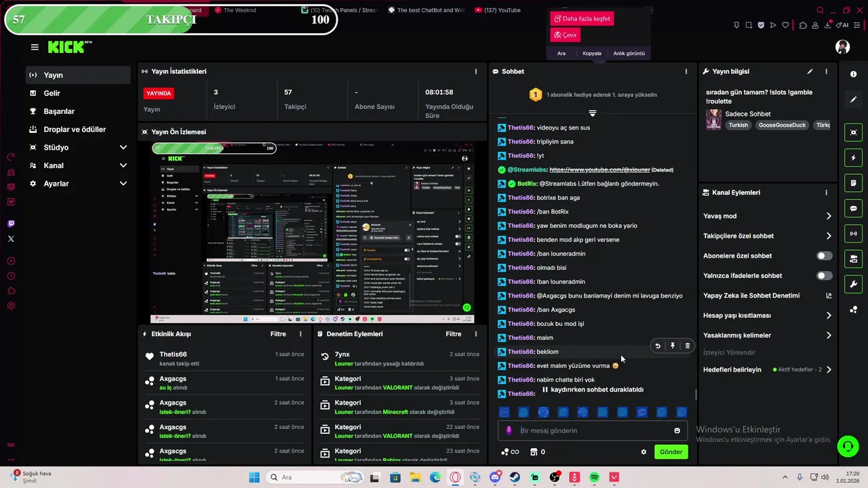Click the GooseGooseDuck tag chip
Screen dimensions: 868x488
(x=782, y=125)
